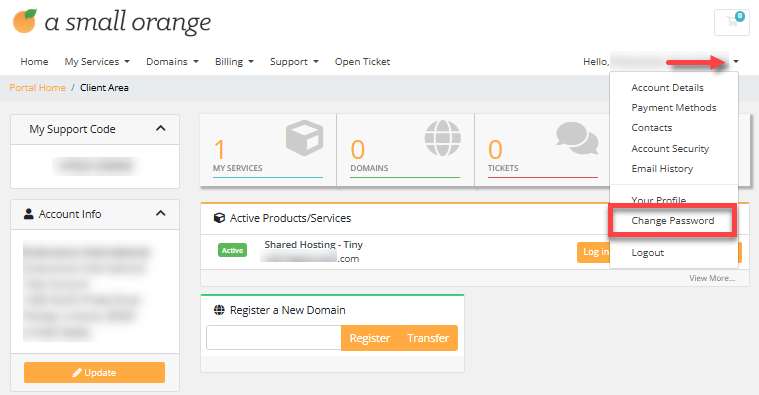
Task: Open the Support dropdown menu
Action: [294, 61]
